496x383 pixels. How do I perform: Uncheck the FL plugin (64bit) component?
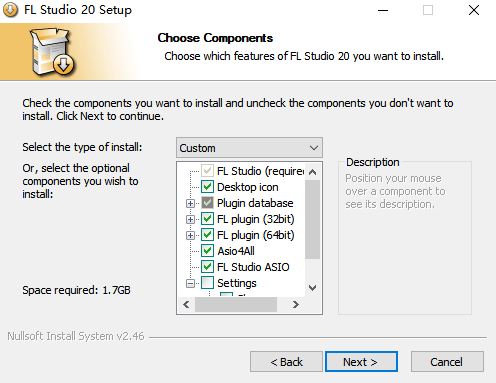coord(207,235)
